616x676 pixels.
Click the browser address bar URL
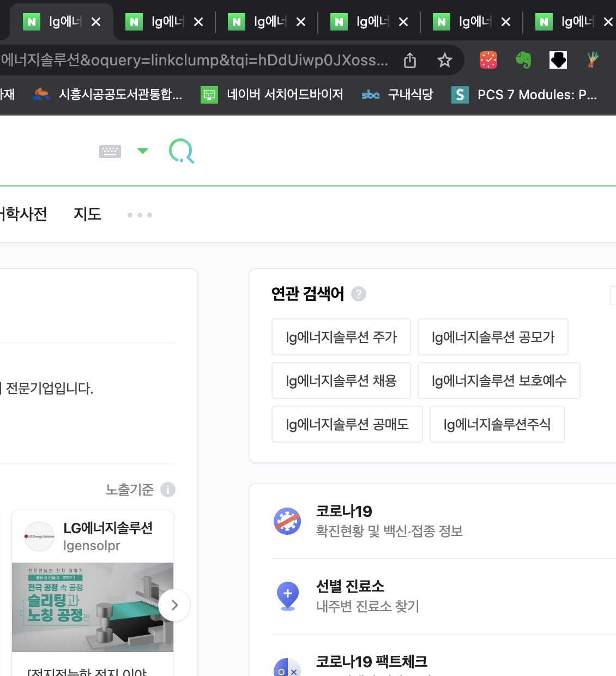(194, 60)
